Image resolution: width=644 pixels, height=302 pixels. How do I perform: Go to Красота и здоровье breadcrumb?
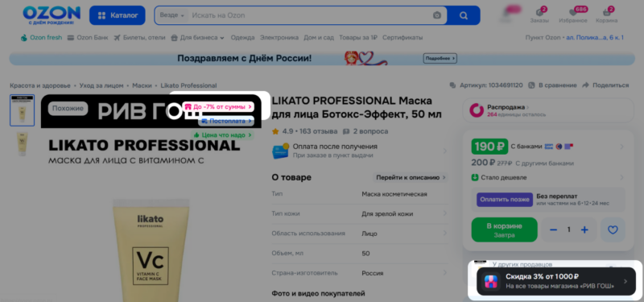click(40, 86)
